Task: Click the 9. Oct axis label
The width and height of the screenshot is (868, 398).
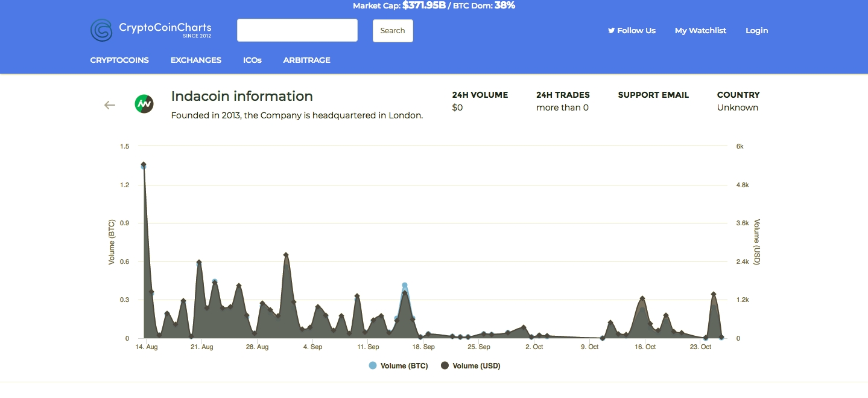Action: tap(590, 347)
